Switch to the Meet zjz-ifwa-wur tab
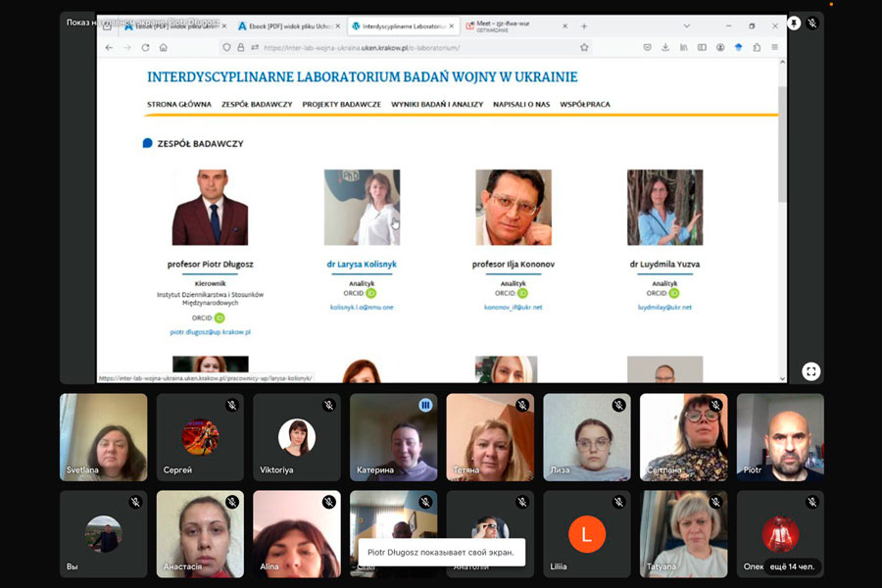 (516, 26)
